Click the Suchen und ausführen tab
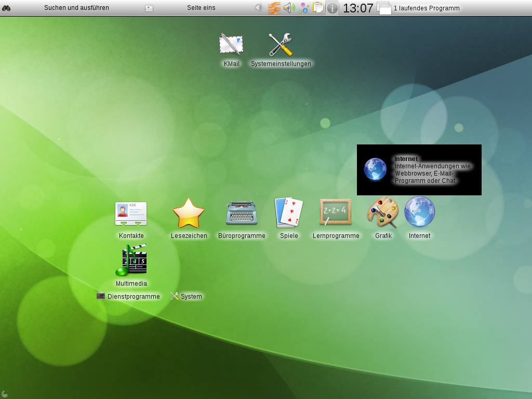 [x=76, y=8]
